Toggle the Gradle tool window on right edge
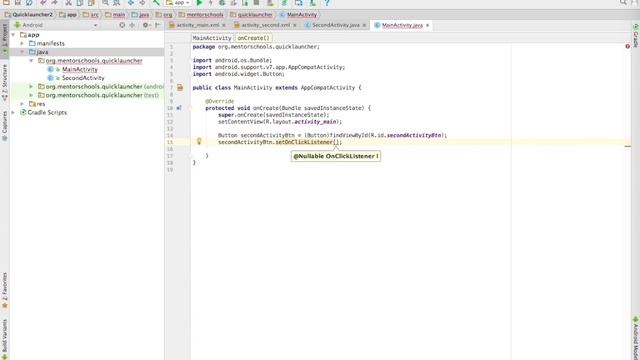 pos(636,36)
